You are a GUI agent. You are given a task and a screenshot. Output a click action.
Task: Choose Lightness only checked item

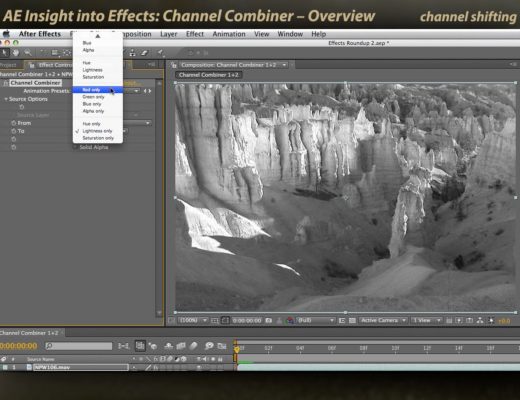[98, 131]
